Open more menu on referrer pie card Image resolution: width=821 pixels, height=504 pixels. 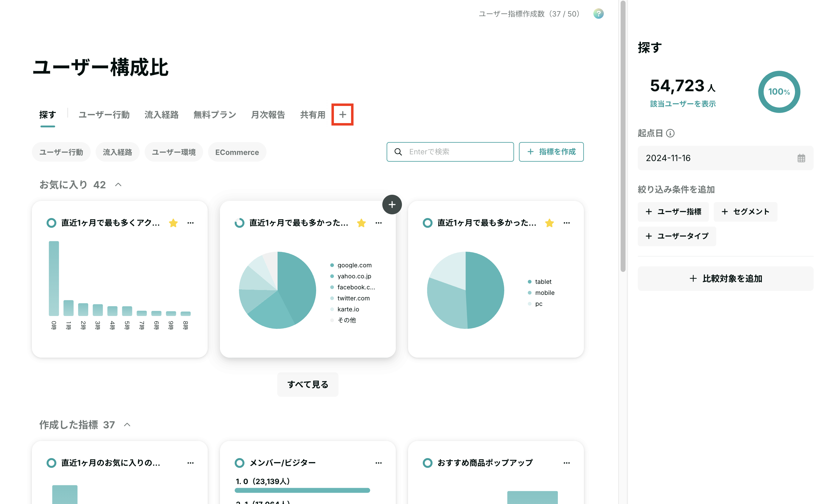[378, 223]
